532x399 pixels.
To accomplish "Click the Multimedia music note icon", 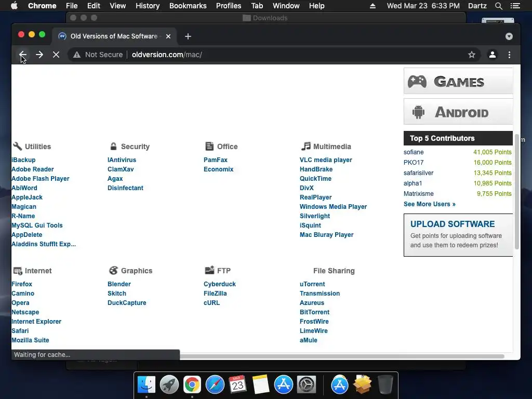I will tap(305, 146).
